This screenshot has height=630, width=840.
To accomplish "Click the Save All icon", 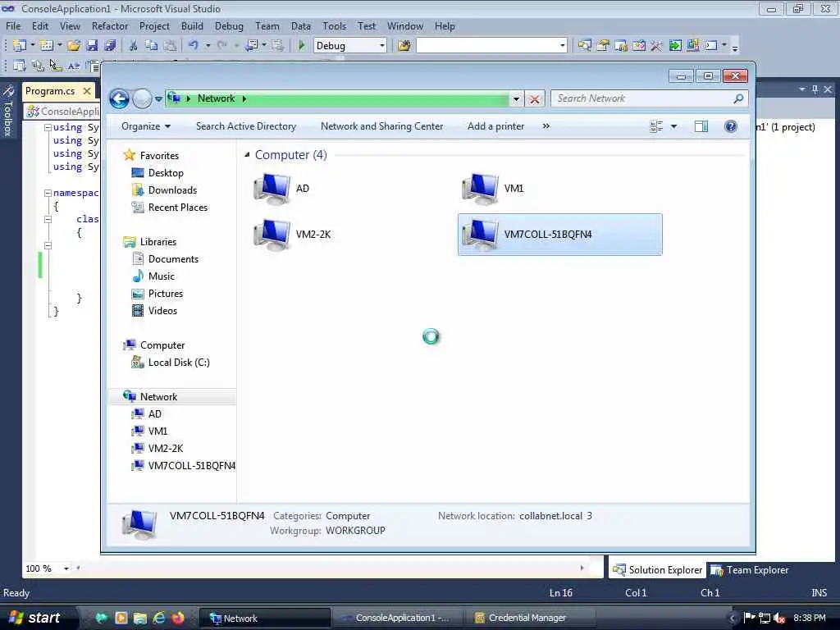I will (111, 46).
